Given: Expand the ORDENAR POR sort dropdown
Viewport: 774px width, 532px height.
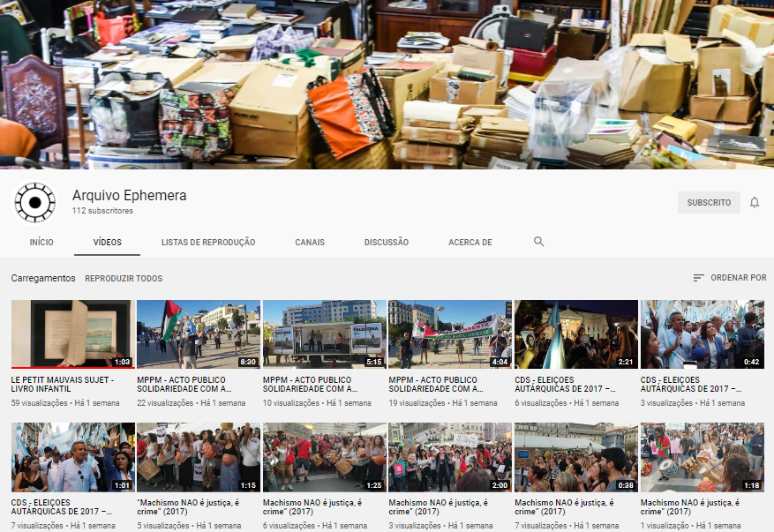Looking at the screenshot, I should 730,278.
